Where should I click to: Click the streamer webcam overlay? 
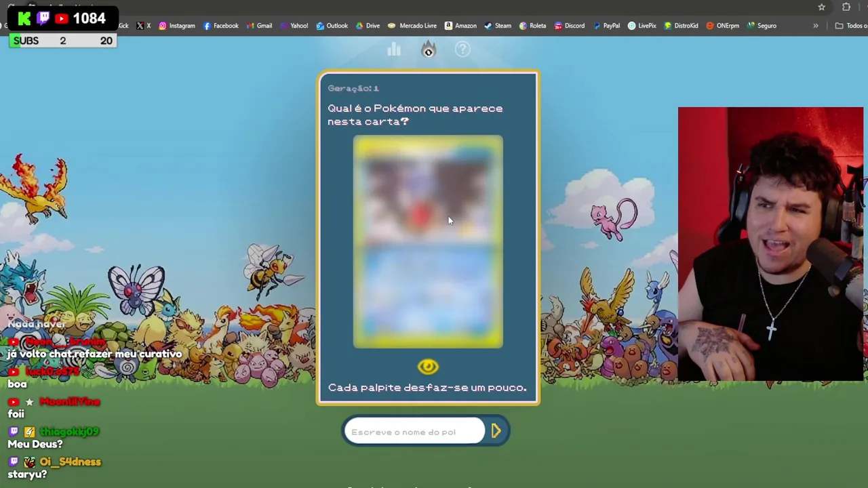[771, 244]
